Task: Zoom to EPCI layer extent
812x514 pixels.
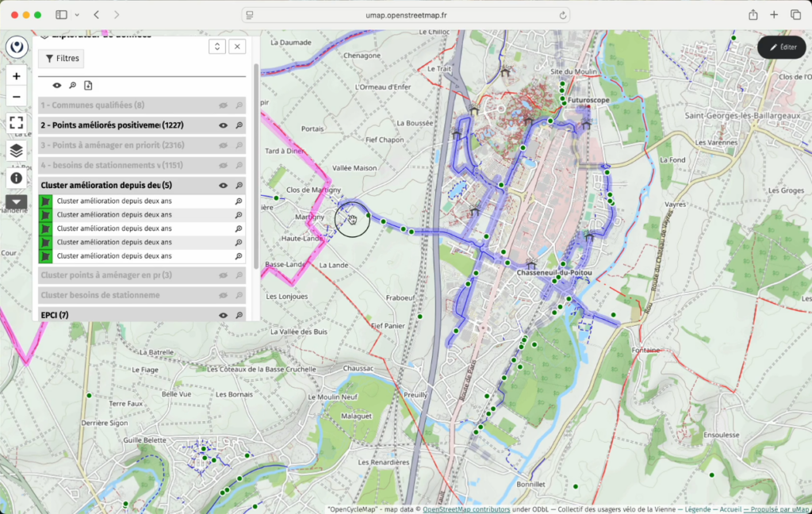Action: pos(239,315)
